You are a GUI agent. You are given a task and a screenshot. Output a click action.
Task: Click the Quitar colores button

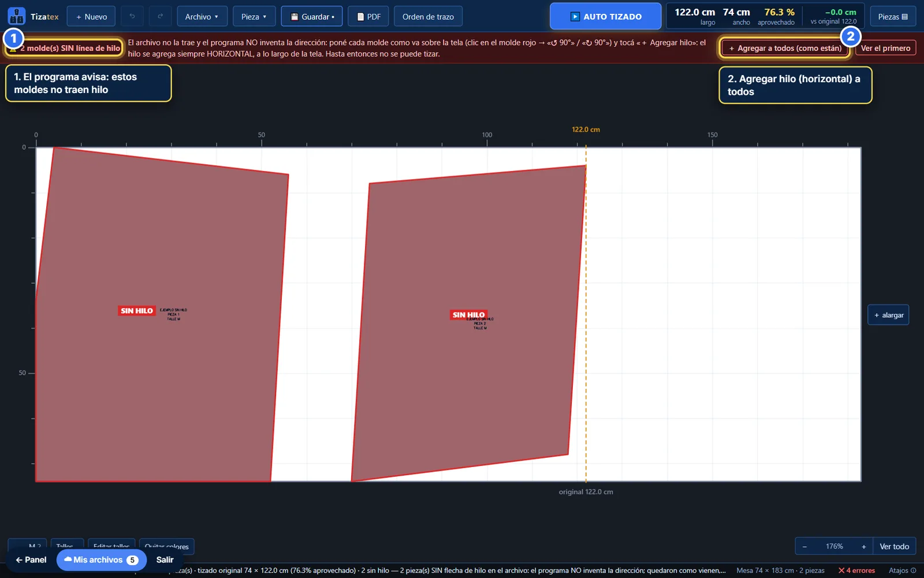tap(166, 546)
